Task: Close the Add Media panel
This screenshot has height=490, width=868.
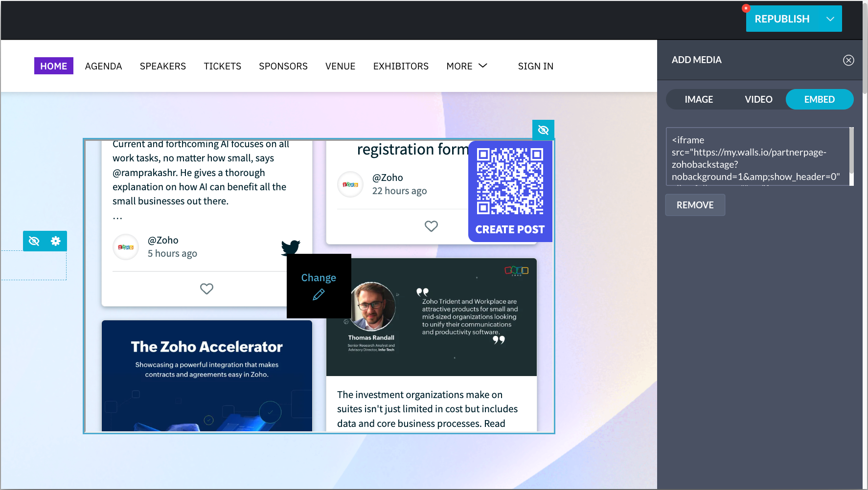Action: click(848, 60)
